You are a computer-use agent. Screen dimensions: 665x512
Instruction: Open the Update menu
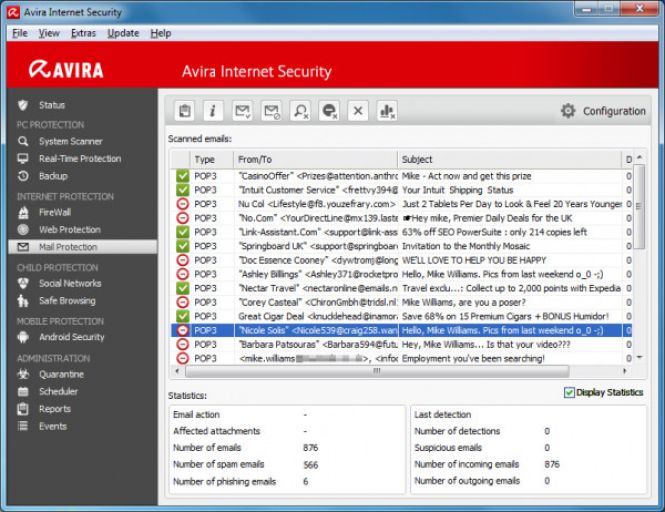(x=123, y=33)
